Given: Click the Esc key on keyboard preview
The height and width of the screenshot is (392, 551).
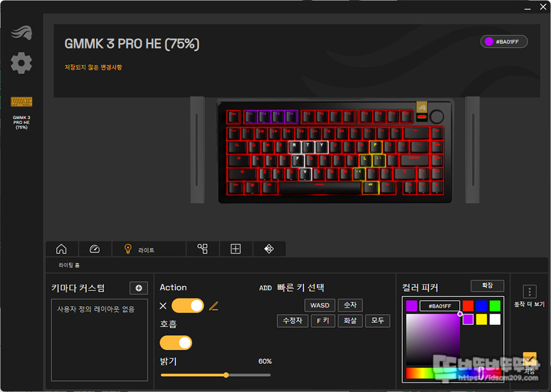Looking at the screenshot, I should tap(233, 116).
